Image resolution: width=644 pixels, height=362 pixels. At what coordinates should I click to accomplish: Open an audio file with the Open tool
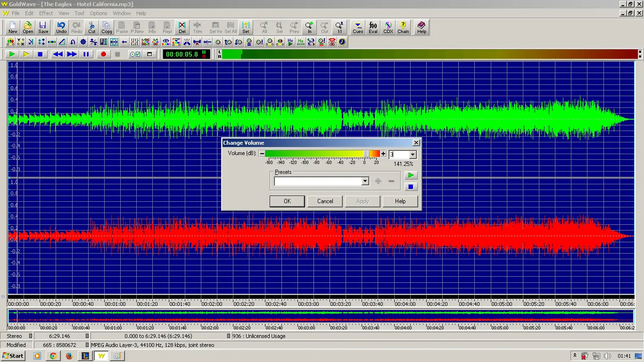tap(28, 27)
